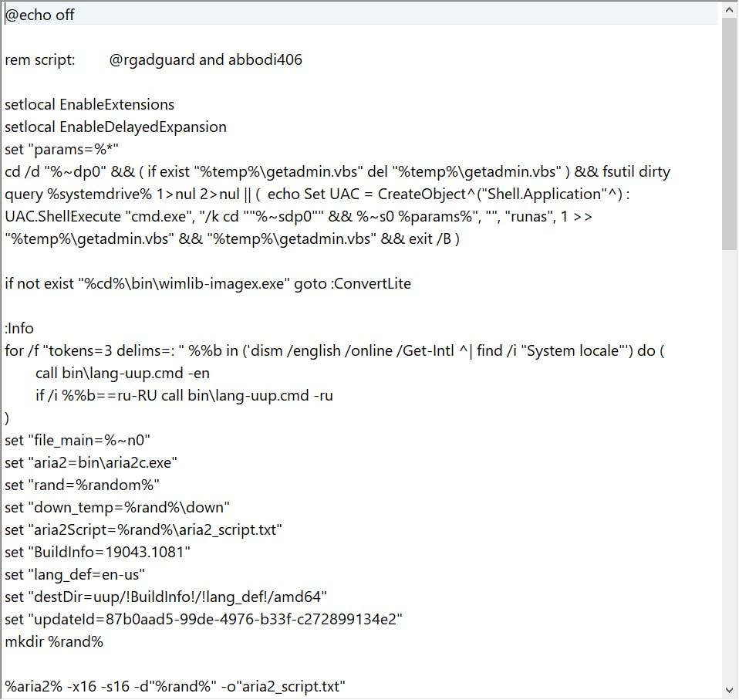Click the vertical scrollbar thumb
The image size is (739, 700).
coord(730,134)
